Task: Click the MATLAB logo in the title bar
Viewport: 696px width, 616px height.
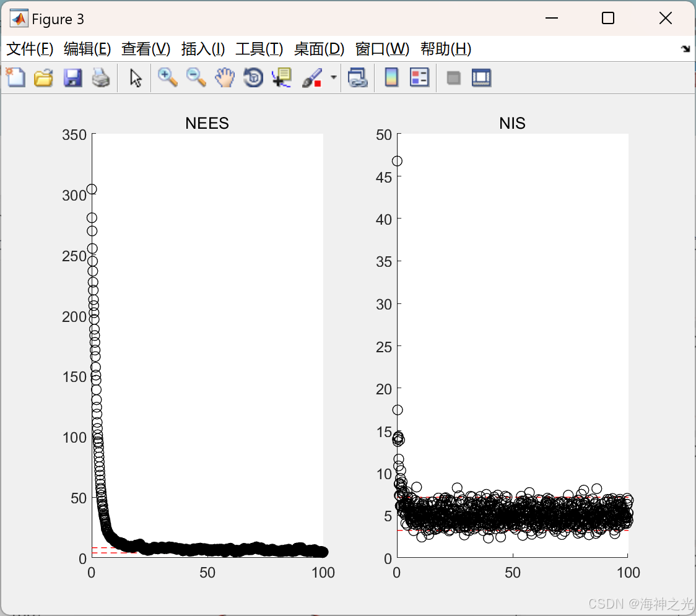Action: pos(19,18)
